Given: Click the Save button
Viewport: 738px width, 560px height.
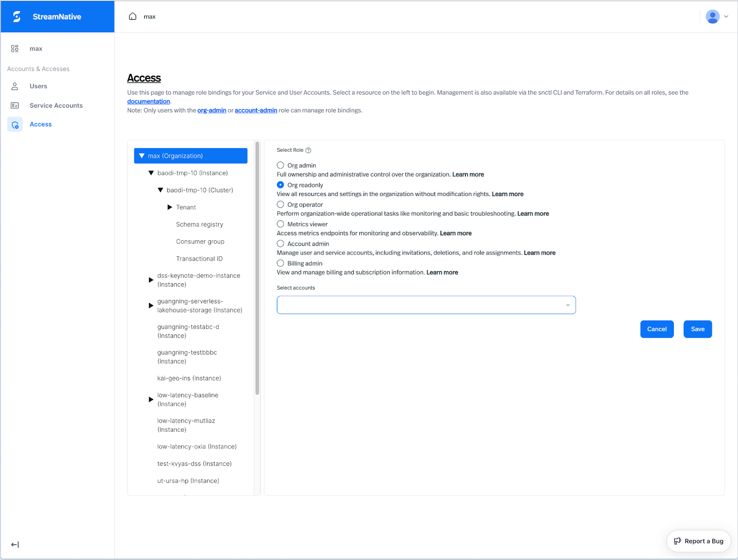Looking at the screenshot, I should pos(697,329).
